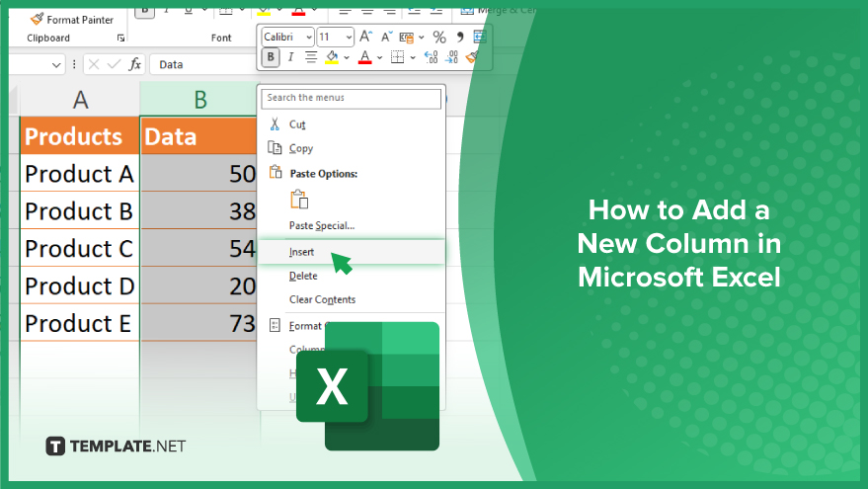The image size is (868, 489).
Task: Click the Copy pages icon
Action: click(x=275, y=147)
